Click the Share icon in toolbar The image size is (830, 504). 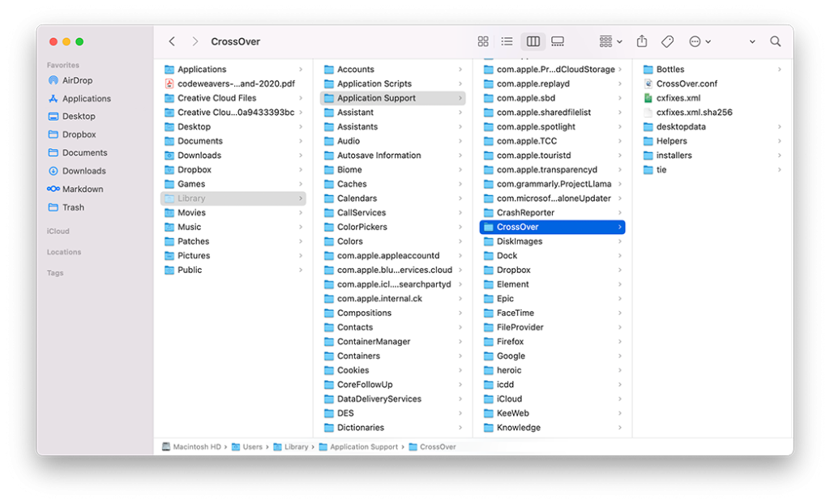tap(642, 41)
